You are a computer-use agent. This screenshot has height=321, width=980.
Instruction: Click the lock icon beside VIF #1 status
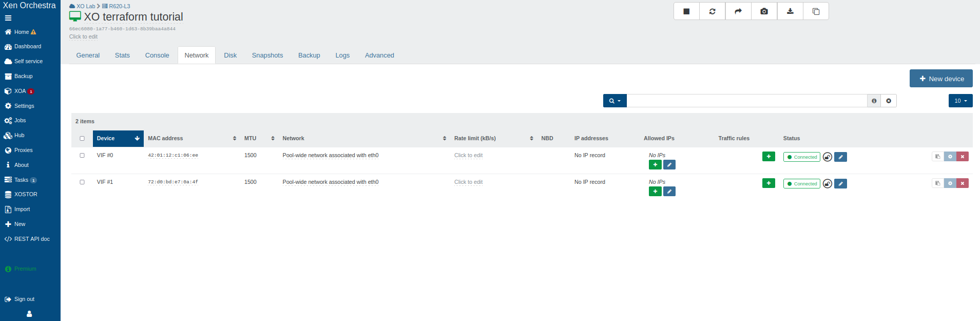(827, 184)
